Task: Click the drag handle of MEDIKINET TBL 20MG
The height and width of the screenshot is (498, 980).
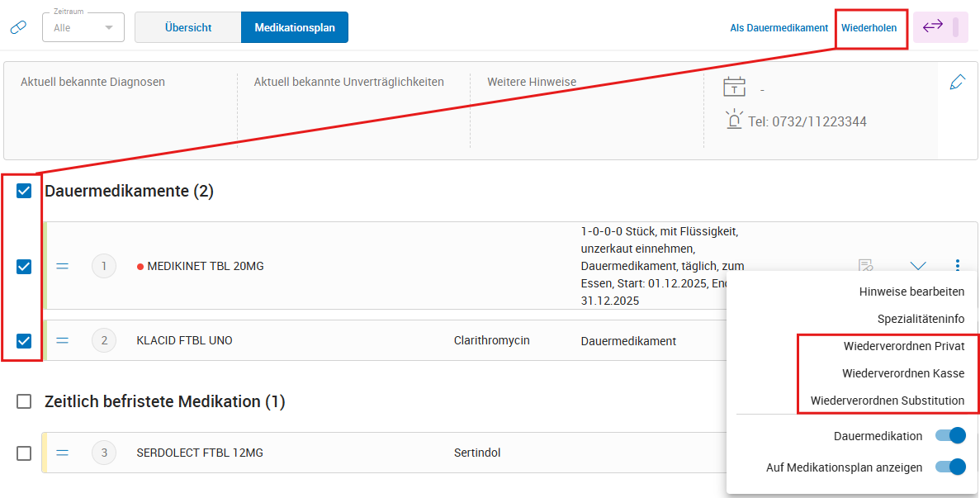Action: [x=63, y=266]
